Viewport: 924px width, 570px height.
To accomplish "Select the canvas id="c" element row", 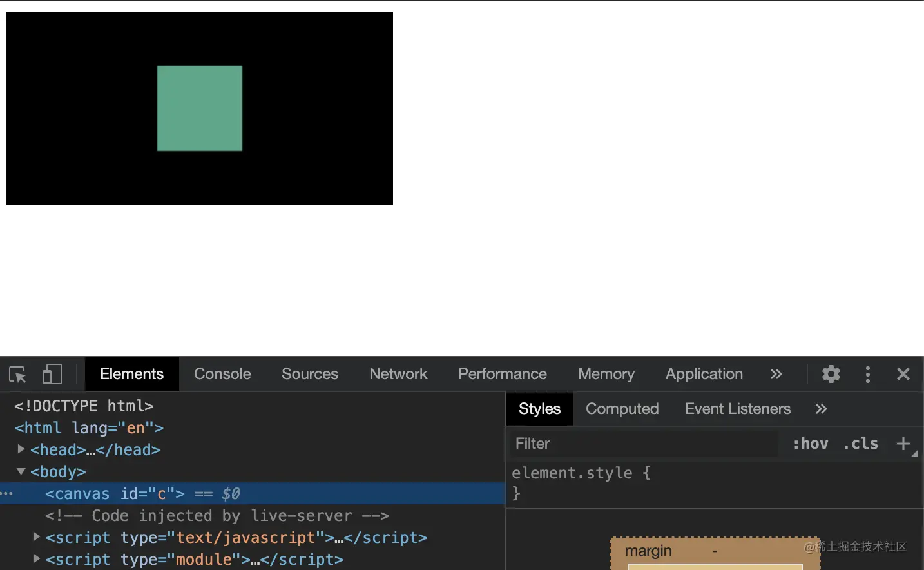I will pos(253,494).
